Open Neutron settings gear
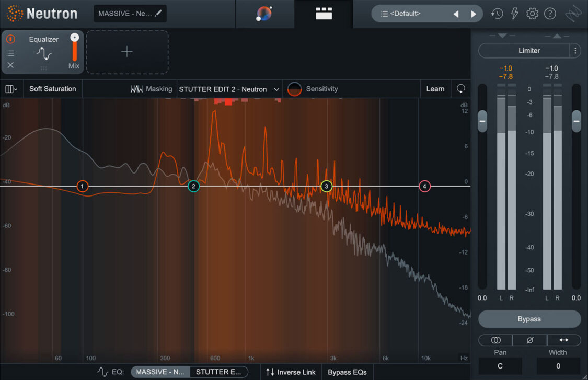The width and height of the screenshot is (588, 380). (x=532, y=13)
